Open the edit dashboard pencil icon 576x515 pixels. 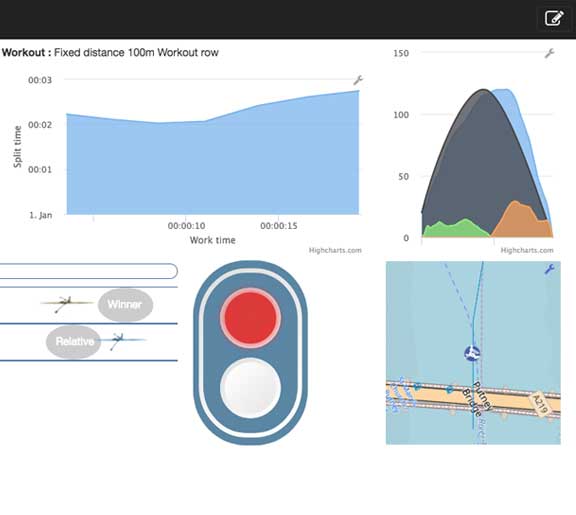coord(554,18)
